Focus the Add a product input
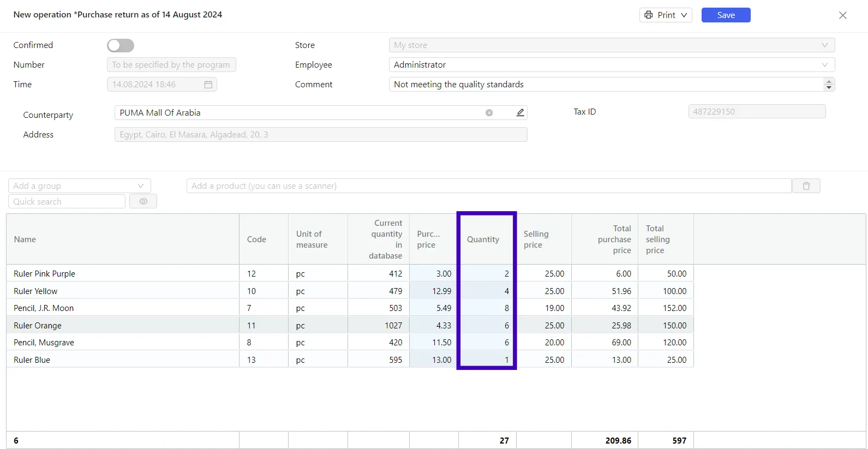The image size is (868, 449). (x=489, y=186)
